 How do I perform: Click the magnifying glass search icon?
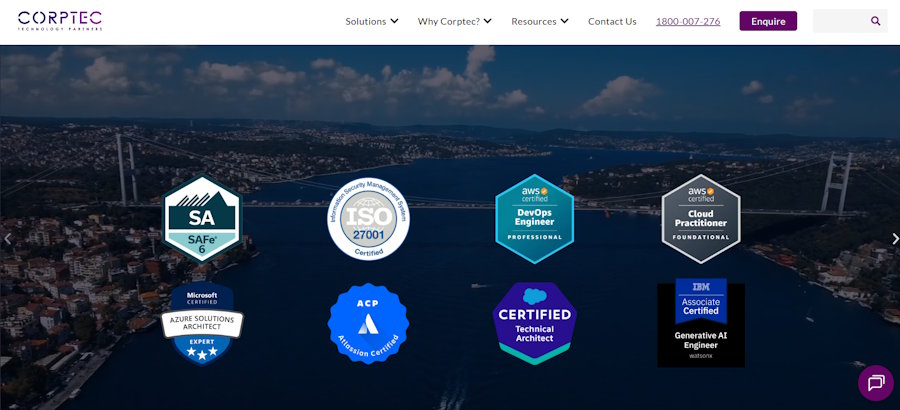pyautogui.click(x=875, y=21)
